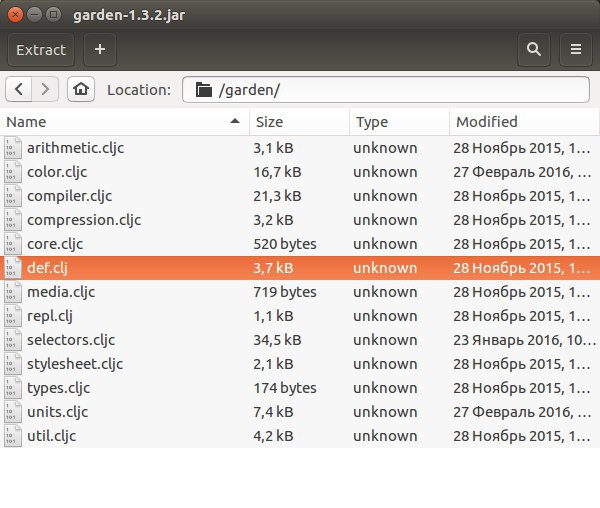Select the compression.cljc file icon
The height and width of the screenshot is (508, 600).
13,220
